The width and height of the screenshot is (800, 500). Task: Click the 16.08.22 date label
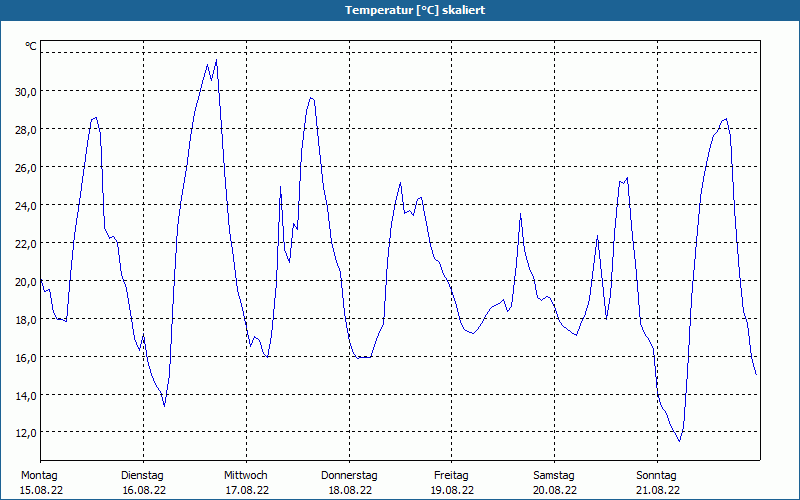(x=144, y=490)
